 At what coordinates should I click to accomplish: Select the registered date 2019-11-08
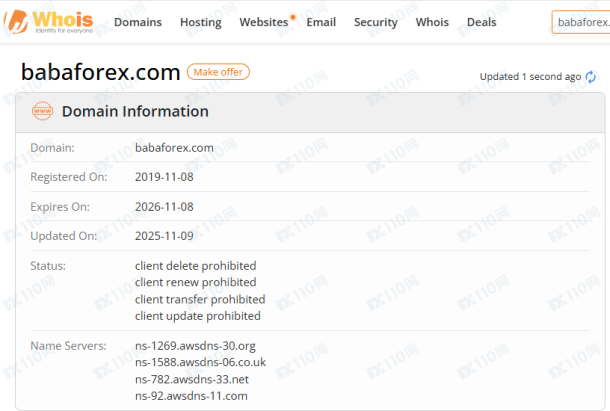pos(164,177)
